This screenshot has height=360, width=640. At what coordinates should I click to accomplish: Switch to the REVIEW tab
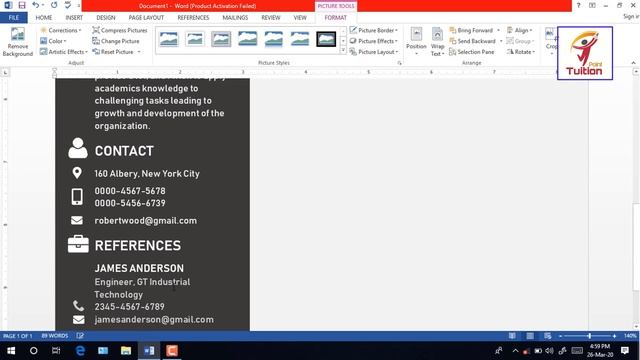271,18
